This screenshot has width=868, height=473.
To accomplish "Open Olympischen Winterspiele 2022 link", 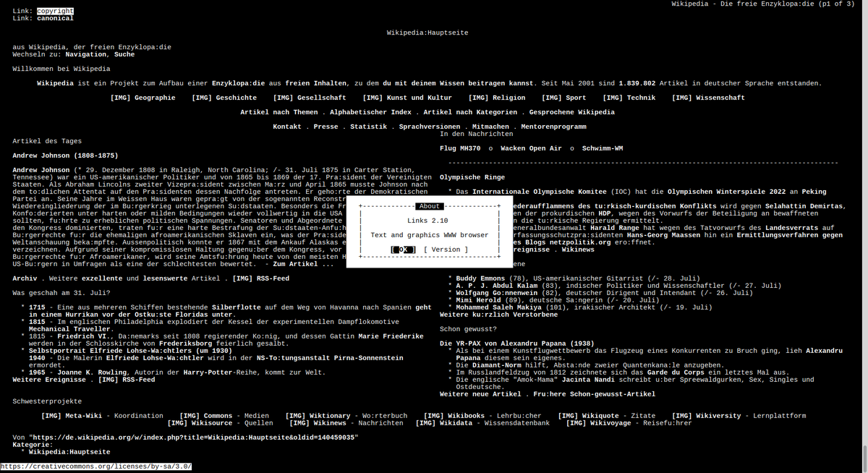I will (728, 192).
